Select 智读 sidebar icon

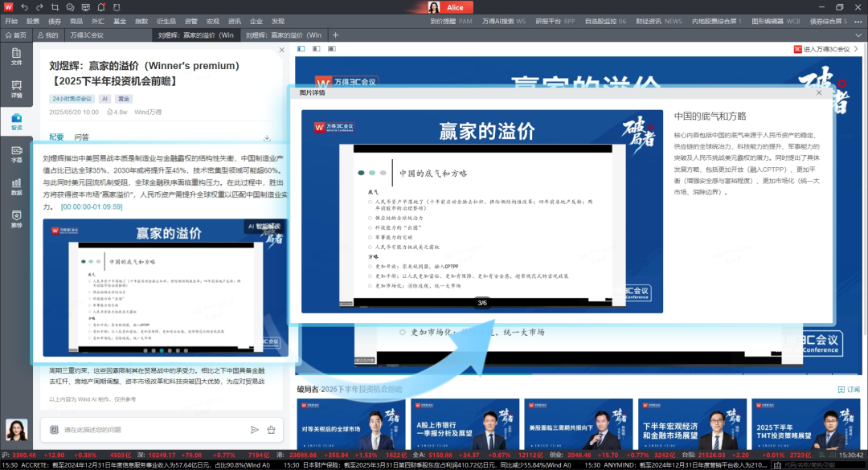pyautogui.click(x=17, y=122)
